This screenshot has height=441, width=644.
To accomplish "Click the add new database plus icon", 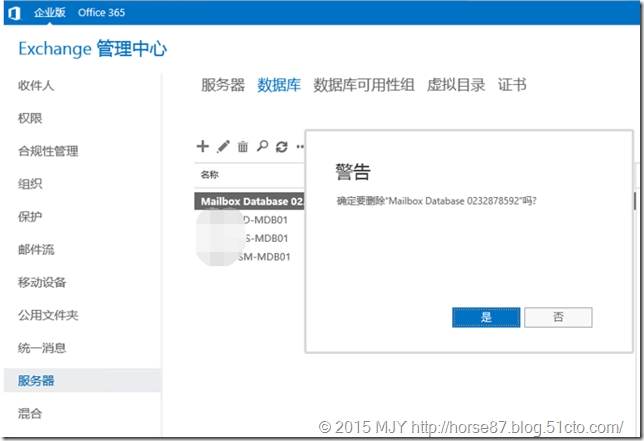I will point(202,146).
